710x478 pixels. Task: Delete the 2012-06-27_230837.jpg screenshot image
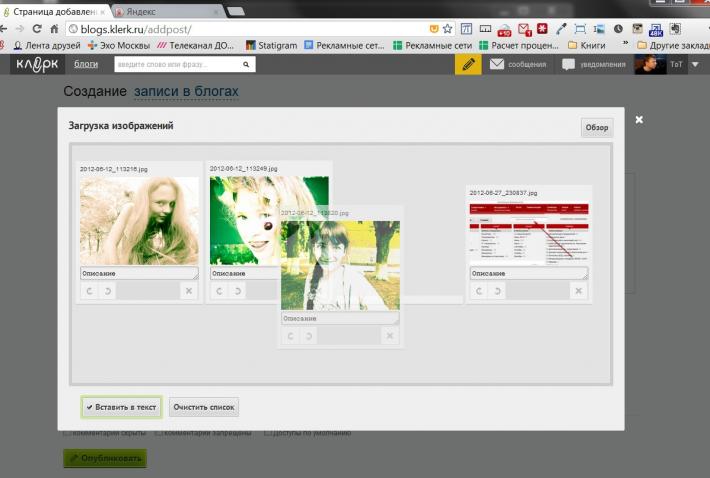pos(578,291)
